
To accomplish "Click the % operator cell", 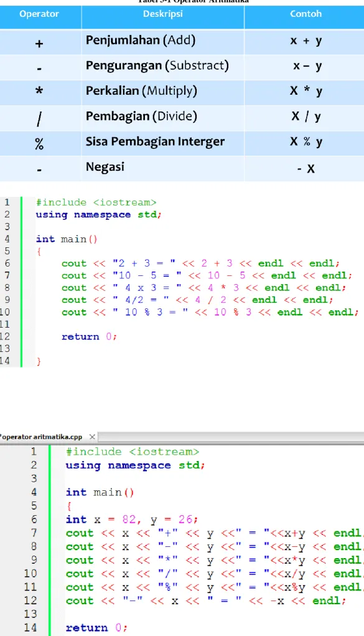I will pos(39,144).
